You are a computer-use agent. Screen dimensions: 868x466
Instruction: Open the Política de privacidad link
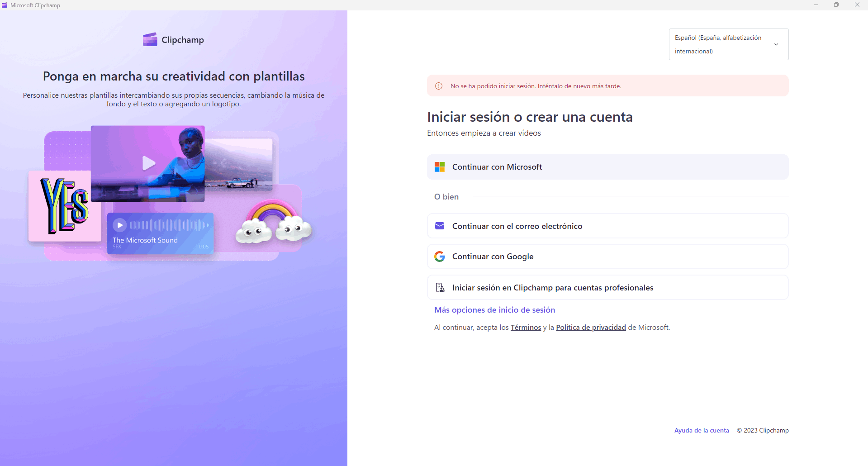(x=591, y=328)
